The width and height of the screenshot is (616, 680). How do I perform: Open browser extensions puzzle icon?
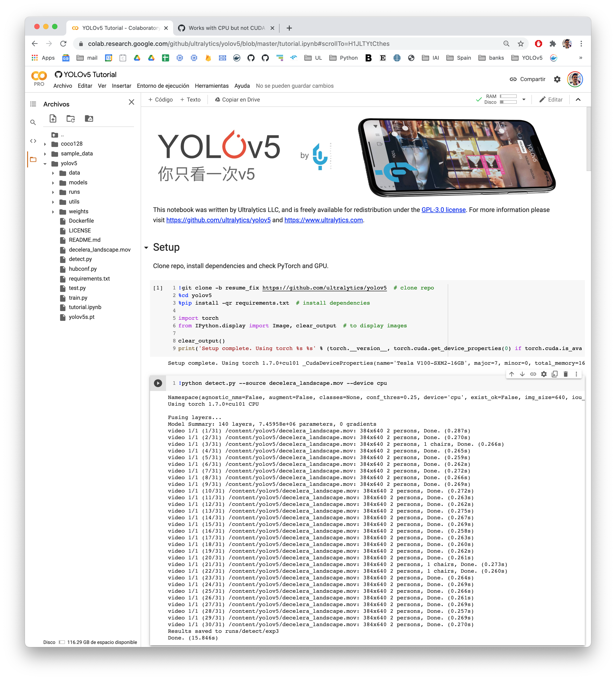coord(553,43)
